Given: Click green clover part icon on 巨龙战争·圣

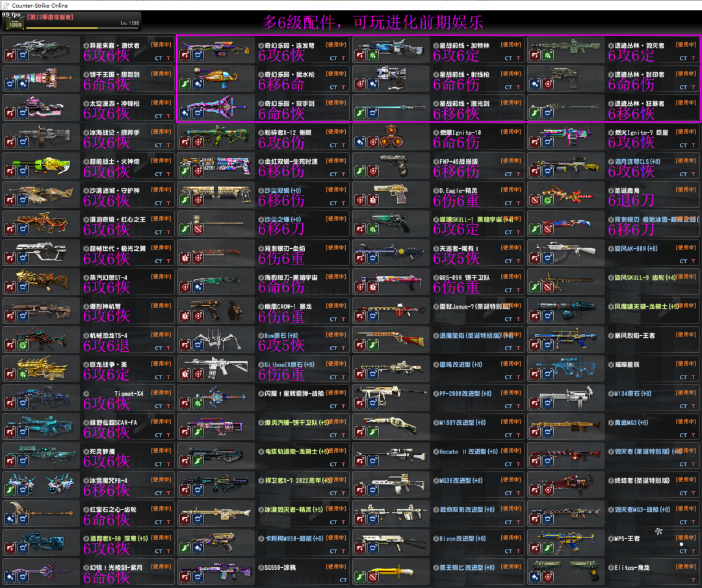Looking at the screenshot, I should (23, 374).
